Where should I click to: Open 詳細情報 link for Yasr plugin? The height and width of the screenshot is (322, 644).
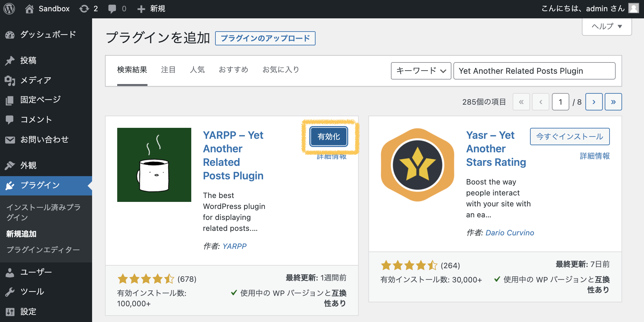pyautogui.click(x=594, y=156)
